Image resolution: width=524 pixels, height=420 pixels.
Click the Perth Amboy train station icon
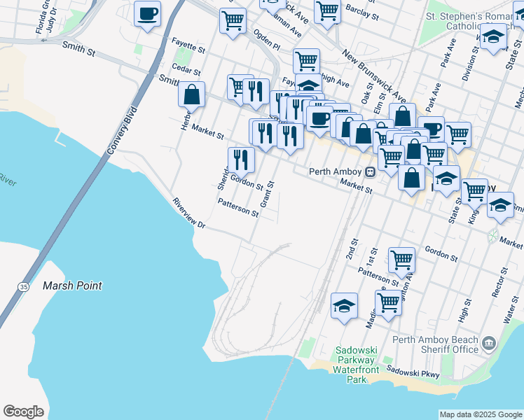[x=369, y=172]
